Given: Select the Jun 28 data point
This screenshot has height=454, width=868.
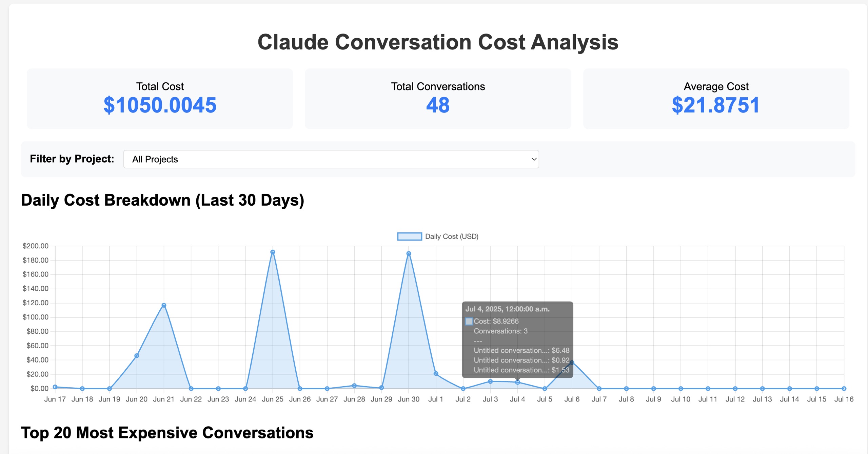Looking at the screenshot, I should pyautogui.click(x=354, y=386).
